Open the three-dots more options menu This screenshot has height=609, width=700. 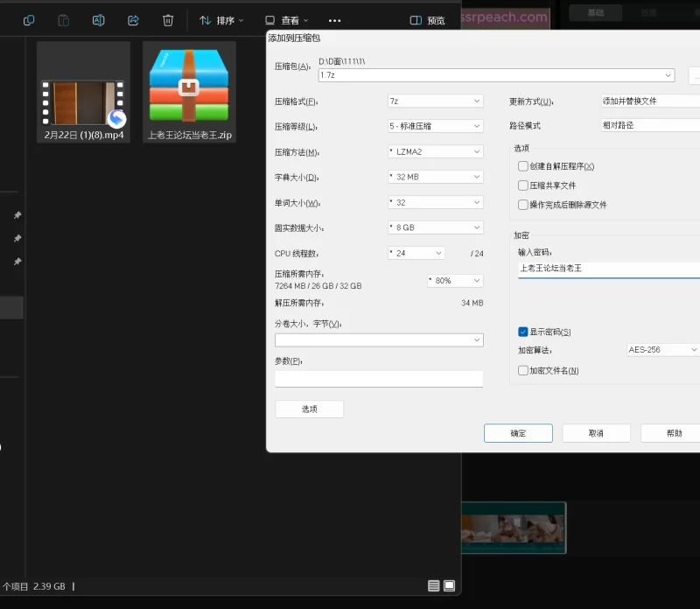pos(334,20)
